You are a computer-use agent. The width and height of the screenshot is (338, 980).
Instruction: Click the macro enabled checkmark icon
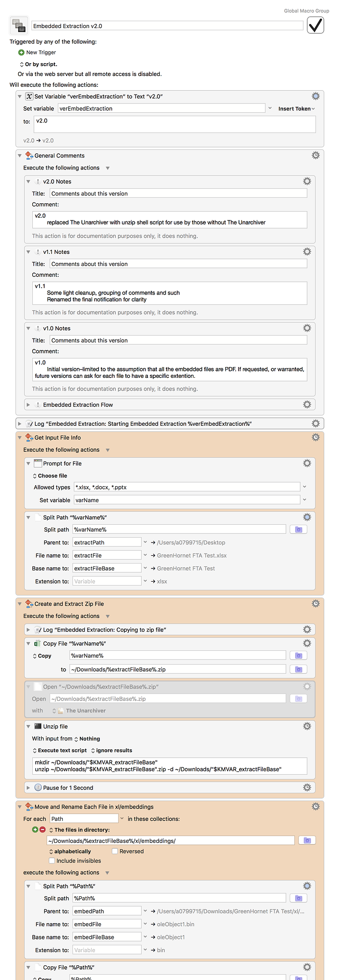click(315, 25)
